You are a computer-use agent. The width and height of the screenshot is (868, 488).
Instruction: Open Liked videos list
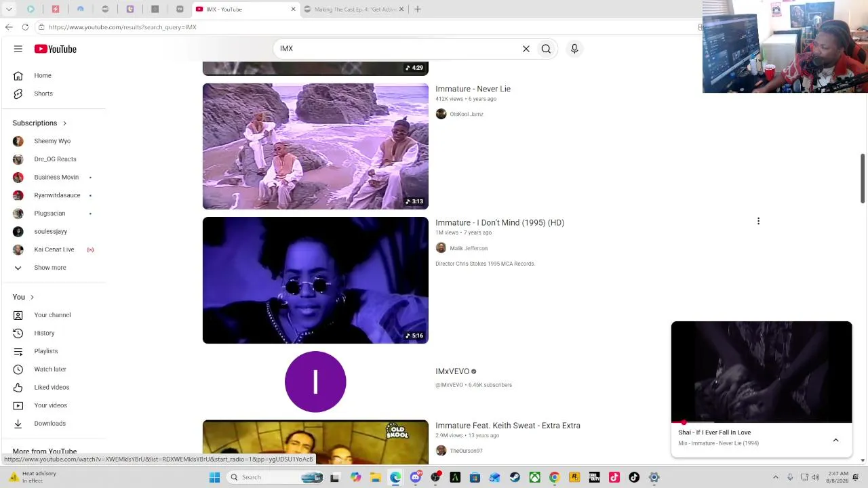53,387
